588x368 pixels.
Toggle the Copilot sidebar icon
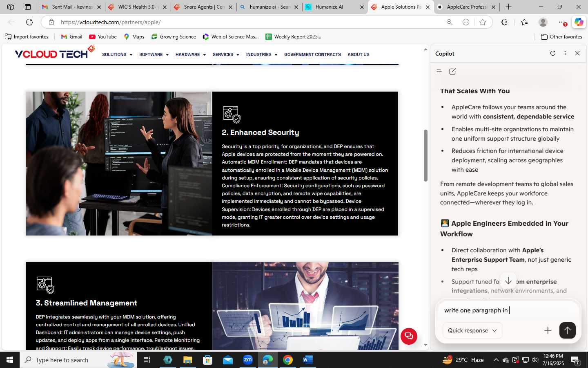pyautogui.click(x=579, y=22)
